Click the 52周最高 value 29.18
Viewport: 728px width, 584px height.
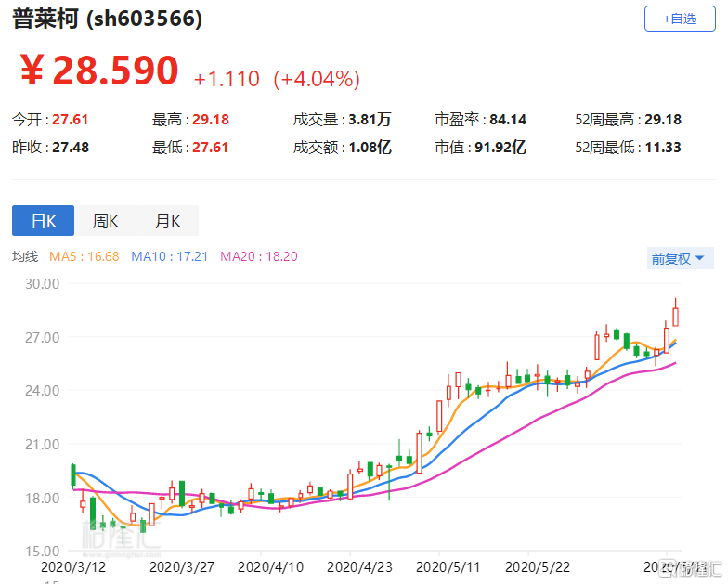coord(663,119)
